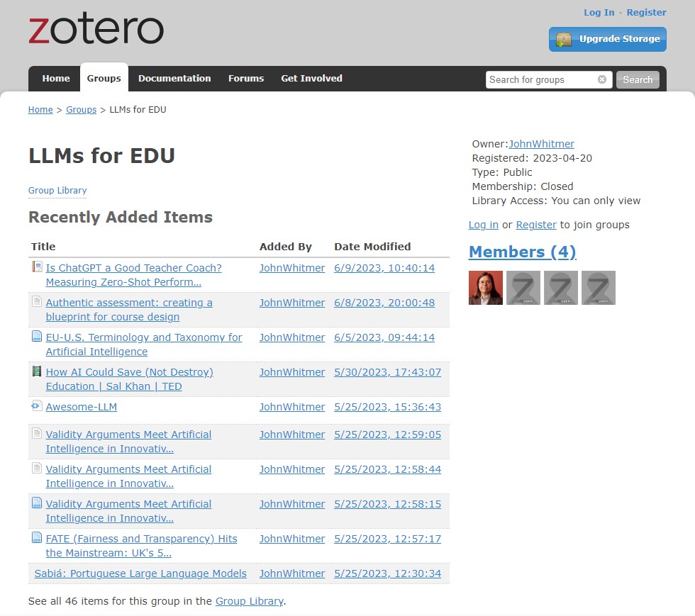Go to the Forums tab

(246, 79)
